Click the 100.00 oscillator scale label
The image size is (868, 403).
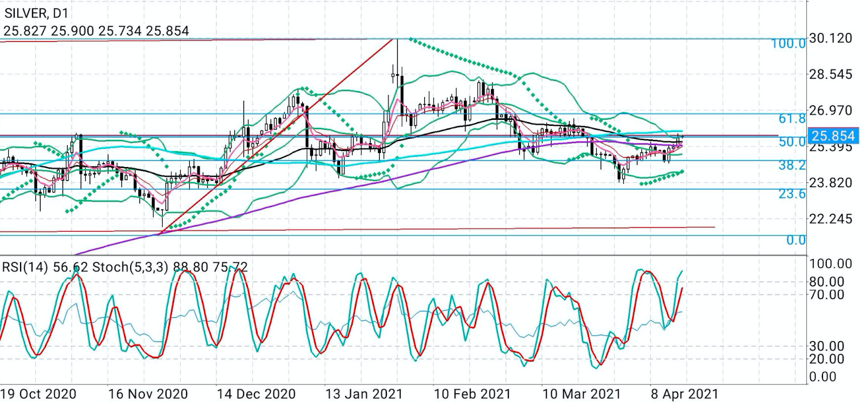coord(831,264)
